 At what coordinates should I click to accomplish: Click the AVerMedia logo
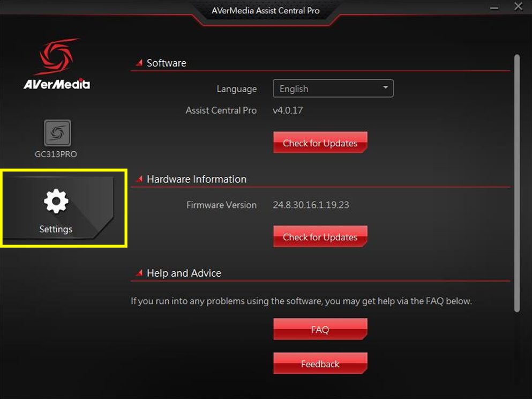tap(57, 64)
